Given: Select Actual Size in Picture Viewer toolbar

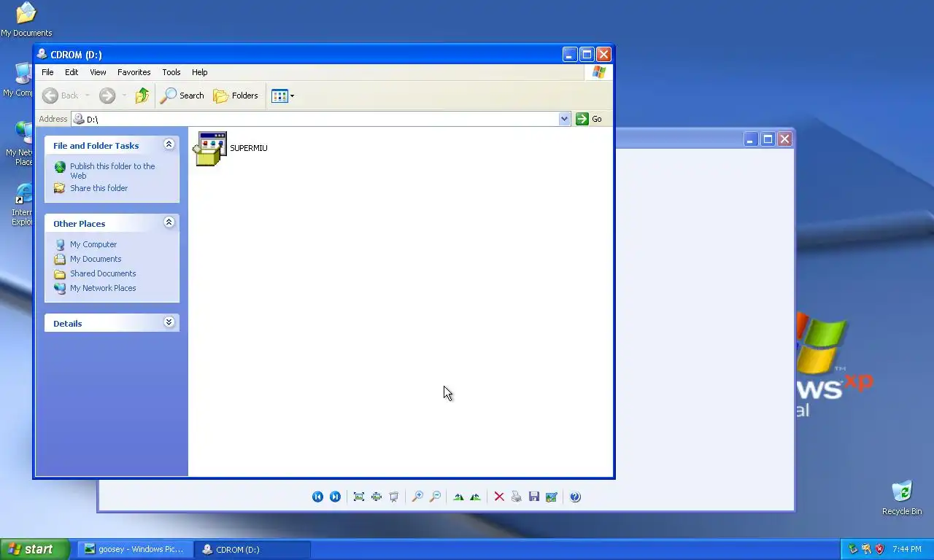Looking at the screenshot, I should coord(377,497).
